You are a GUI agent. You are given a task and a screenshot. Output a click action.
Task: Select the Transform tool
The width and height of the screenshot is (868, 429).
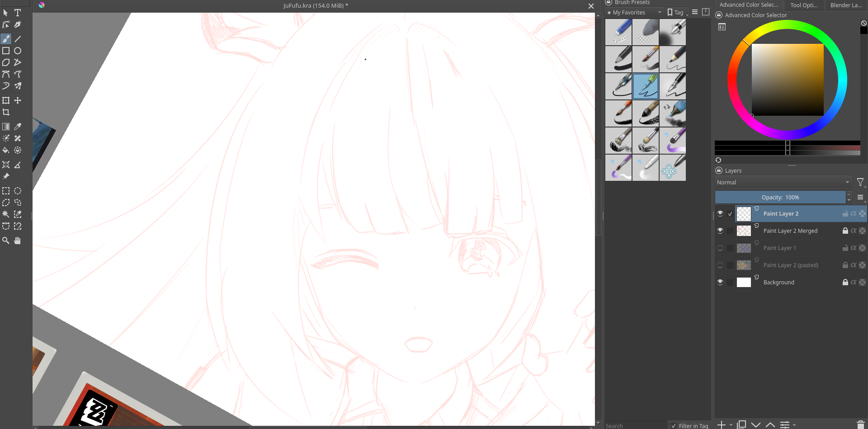tap(6, 100)
